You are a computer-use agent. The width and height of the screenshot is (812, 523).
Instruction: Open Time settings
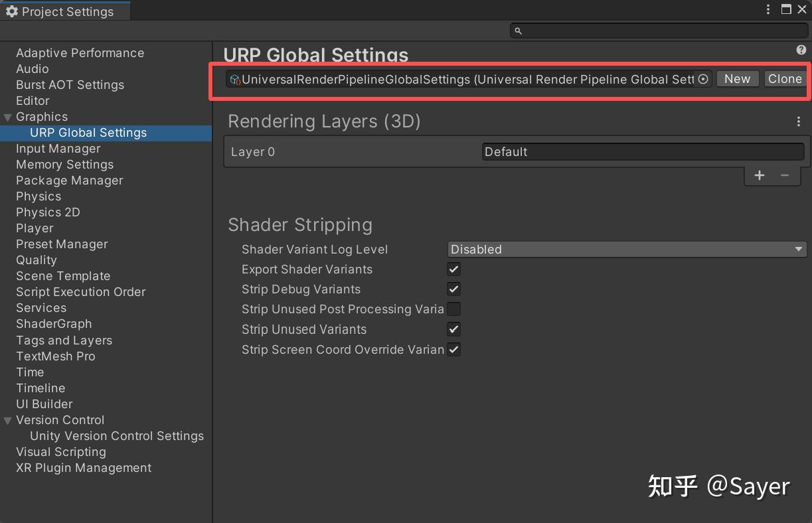(x=30, y=372)
